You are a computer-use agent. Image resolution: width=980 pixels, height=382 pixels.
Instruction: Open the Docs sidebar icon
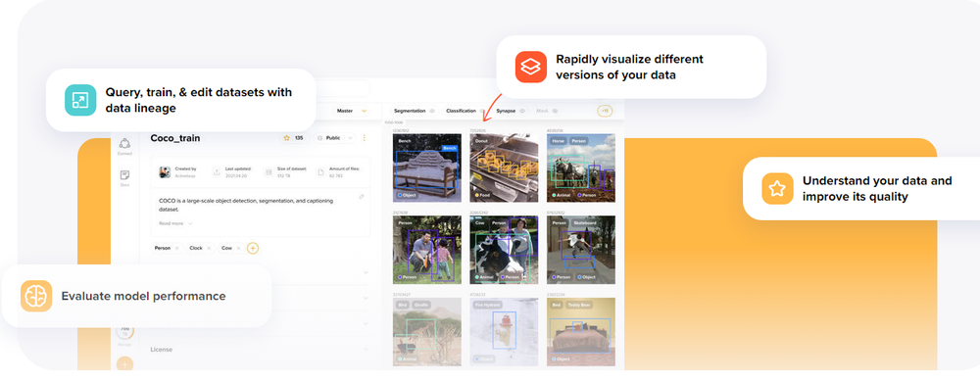pos(125,175)
